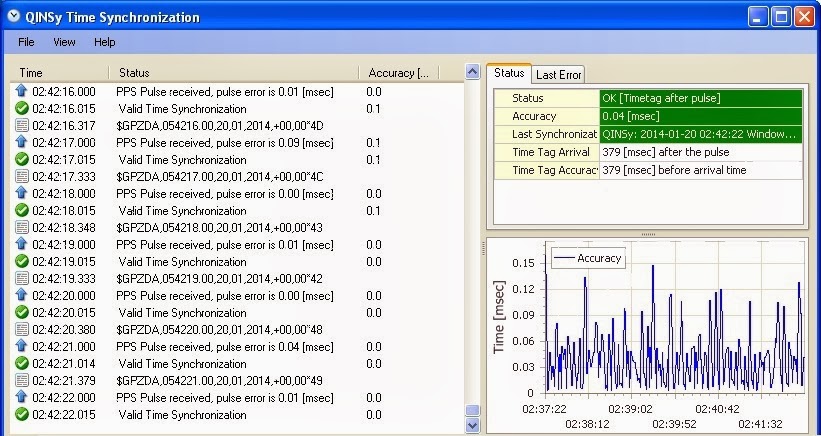Click the green check icon at 02:42:17.015
This screenshot has height=436, width=821.
(x=21, y=159)
